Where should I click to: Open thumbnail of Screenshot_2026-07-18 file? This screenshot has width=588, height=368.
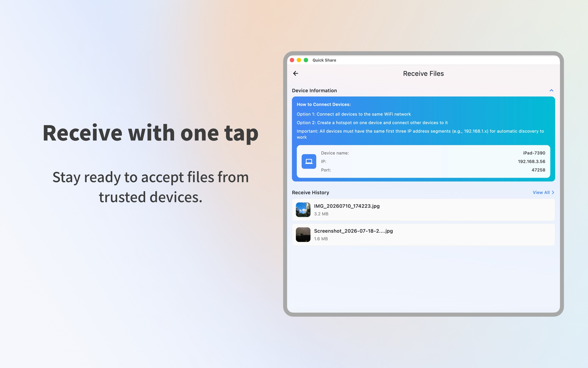303,235
